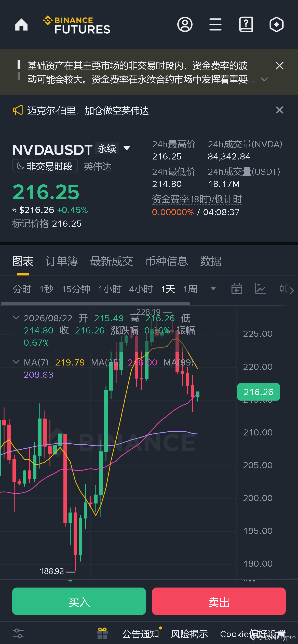This screenshot has height=644, width=298.
Task: Switch to the 数据 data tab
Action: tap(211, 261)
